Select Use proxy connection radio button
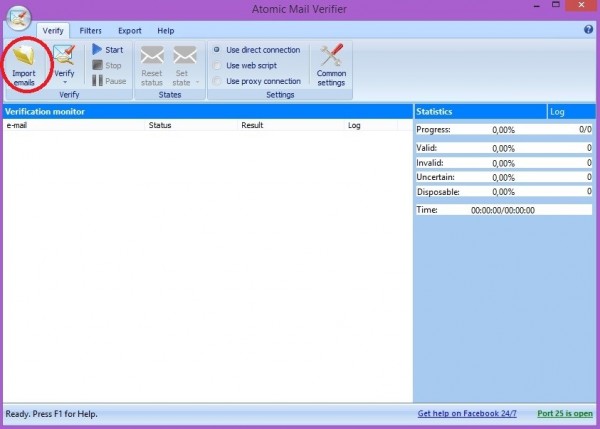Viewport: 600px width, 429px height. 217,81
